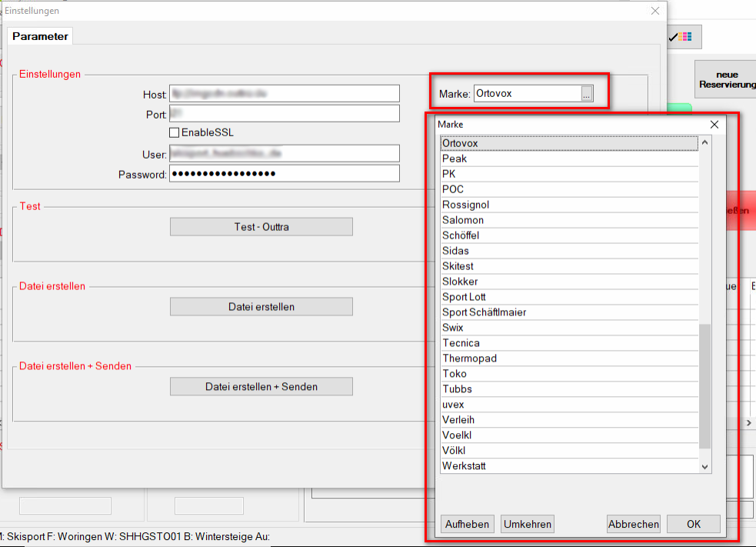Select Sport Lott in the Marke list
756x547 pixels.
(569, 297)
